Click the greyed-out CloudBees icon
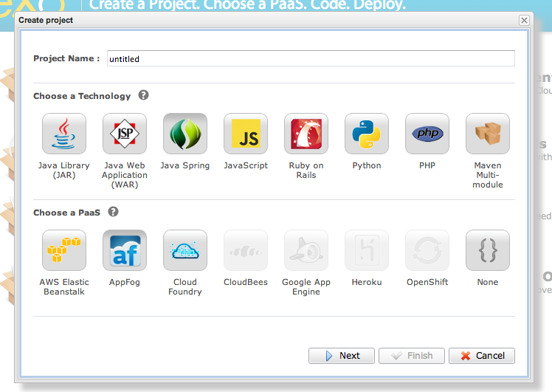 [246, 250]
